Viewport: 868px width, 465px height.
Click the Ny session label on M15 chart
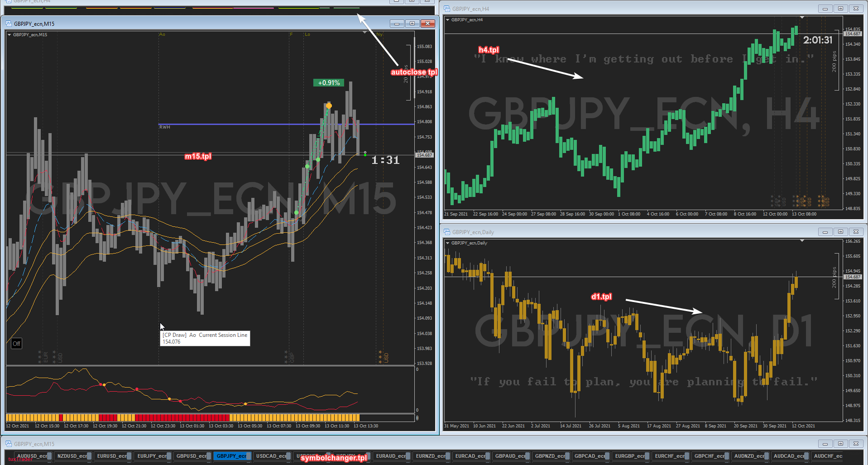tap(379, 34)
